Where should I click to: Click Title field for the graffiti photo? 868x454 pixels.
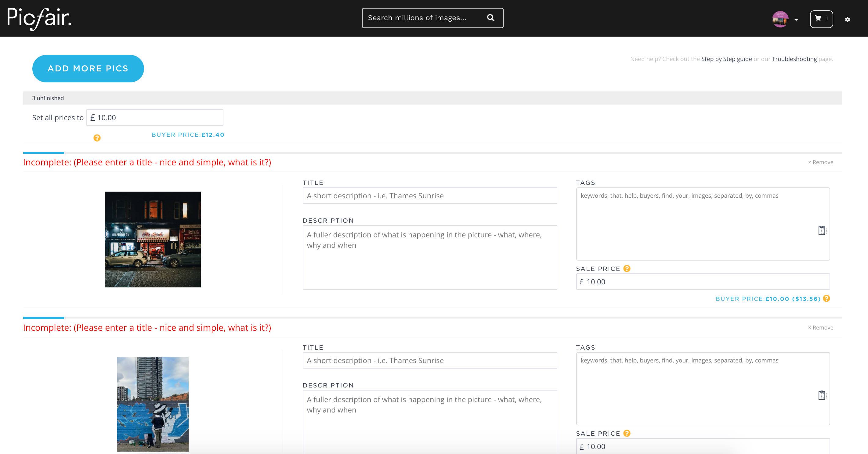point(430,360)
